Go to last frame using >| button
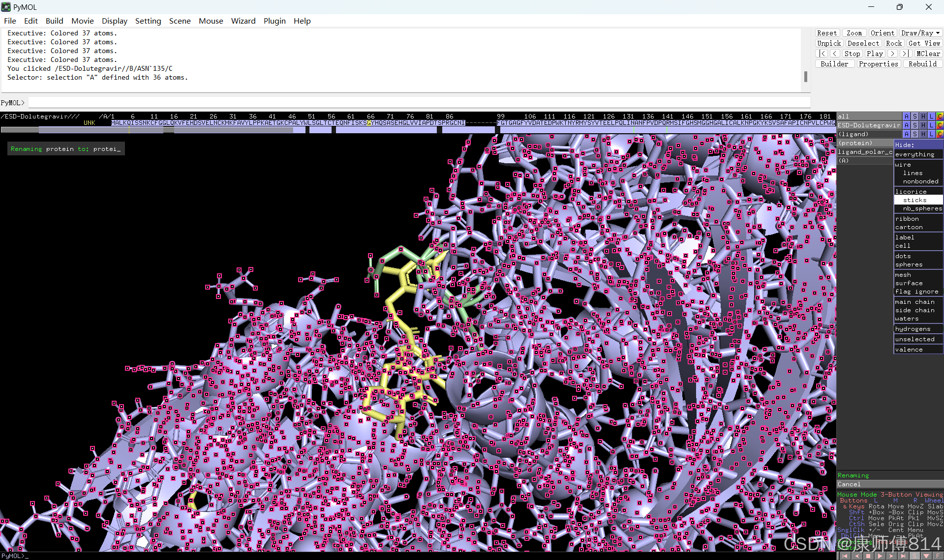944x560 pixels. [x=905, y=54]
